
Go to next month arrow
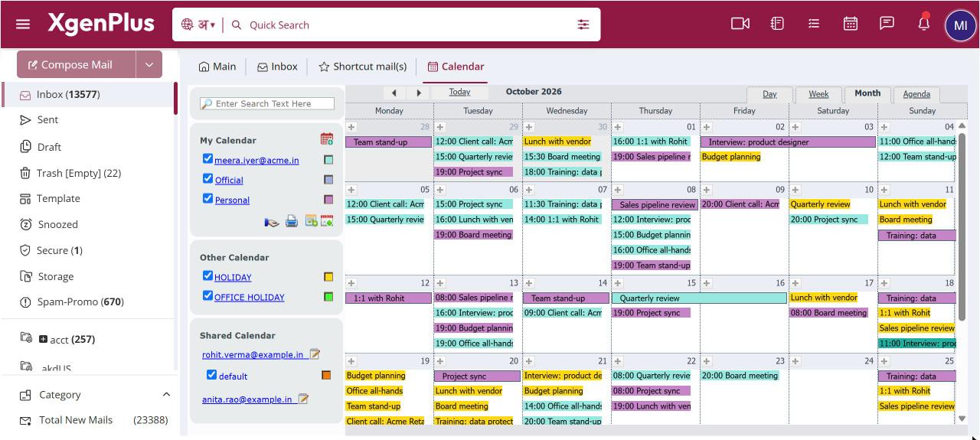click(419, 93)
